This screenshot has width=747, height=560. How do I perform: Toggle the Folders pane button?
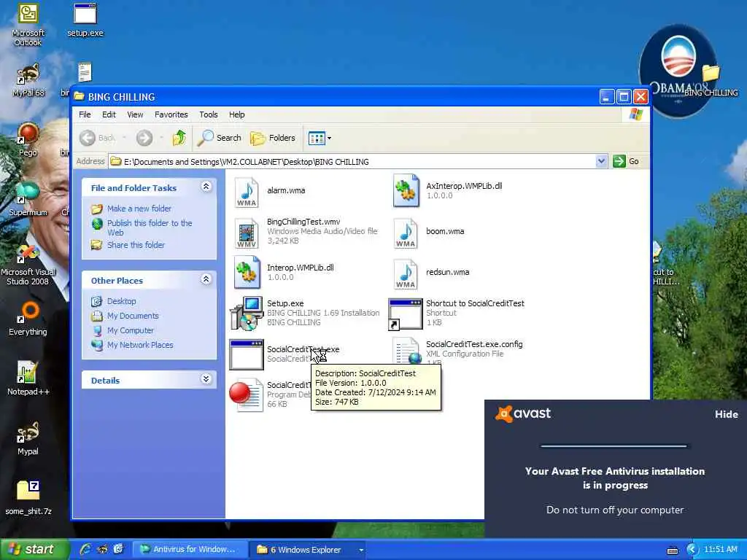273,138
